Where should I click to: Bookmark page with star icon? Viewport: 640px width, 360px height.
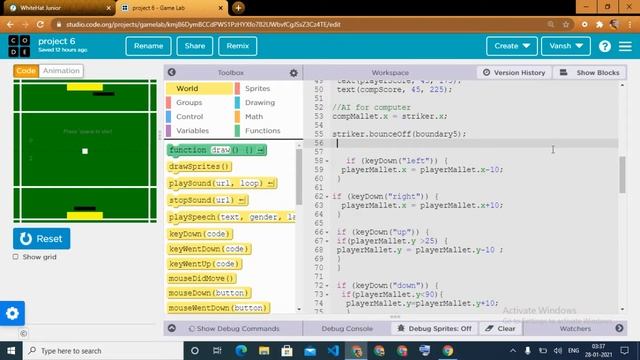pyautogui.click(x=566, y=24)
